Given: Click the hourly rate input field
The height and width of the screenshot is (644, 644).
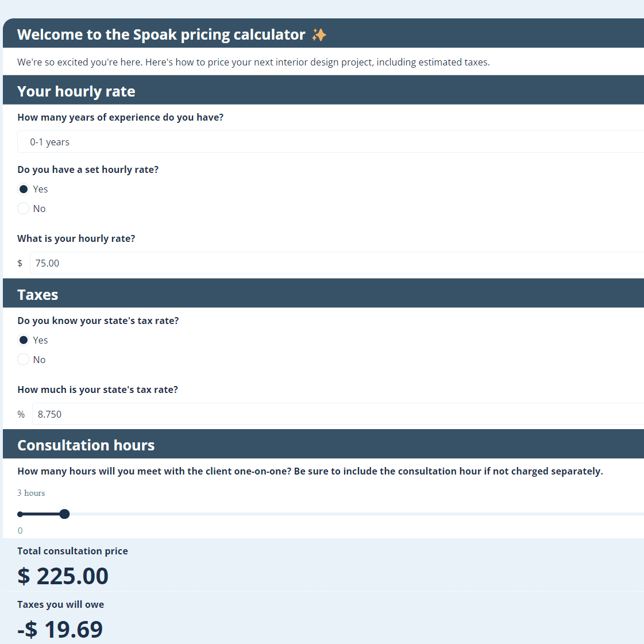Looking at the screenshot, I should (x=336, y=263).
